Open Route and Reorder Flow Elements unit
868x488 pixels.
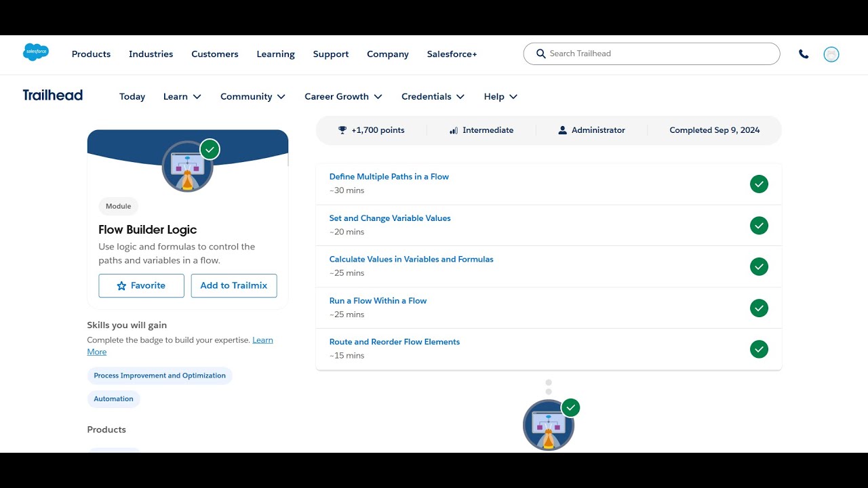395,342
